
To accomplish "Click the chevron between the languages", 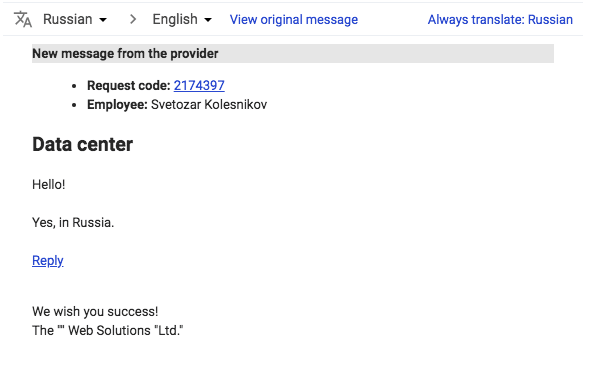I will point(133,19).
